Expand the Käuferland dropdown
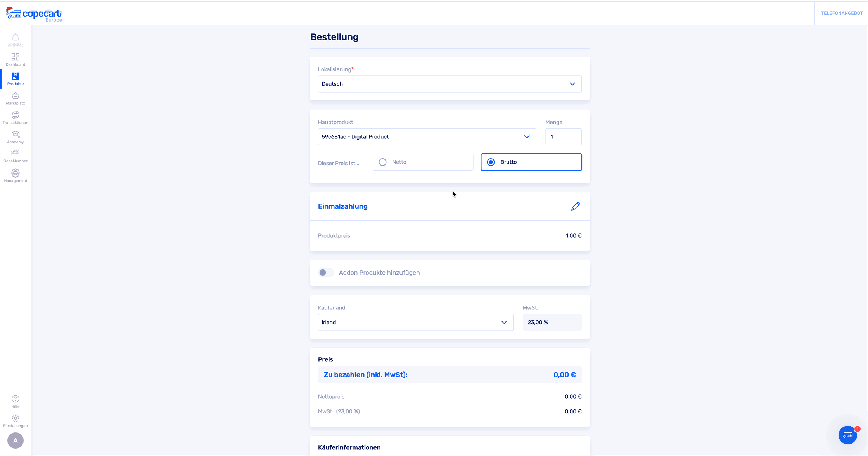This screenshot has width=868, height=456. tap(415, 322)
